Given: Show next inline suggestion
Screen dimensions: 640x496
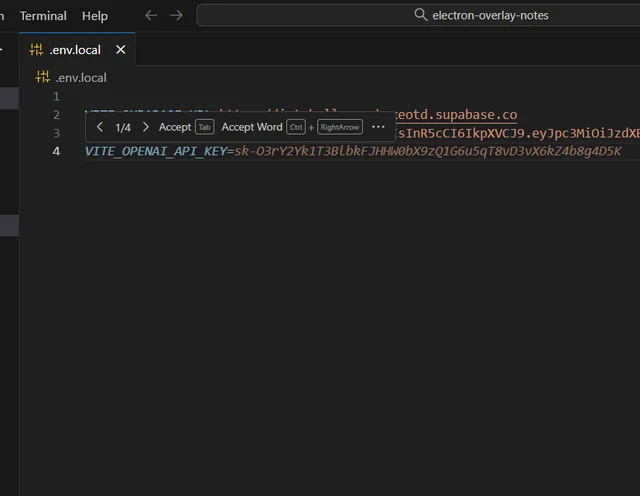Looking at the screenshot, I should tap(146, 127).
